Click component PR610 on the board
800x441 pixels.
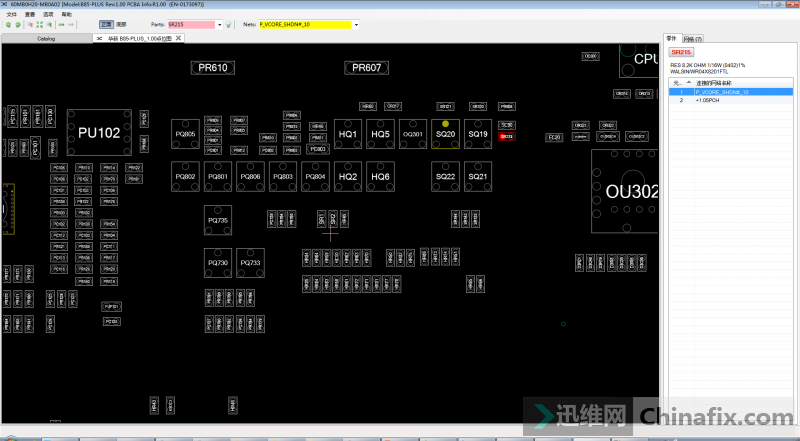click(213, 67)
